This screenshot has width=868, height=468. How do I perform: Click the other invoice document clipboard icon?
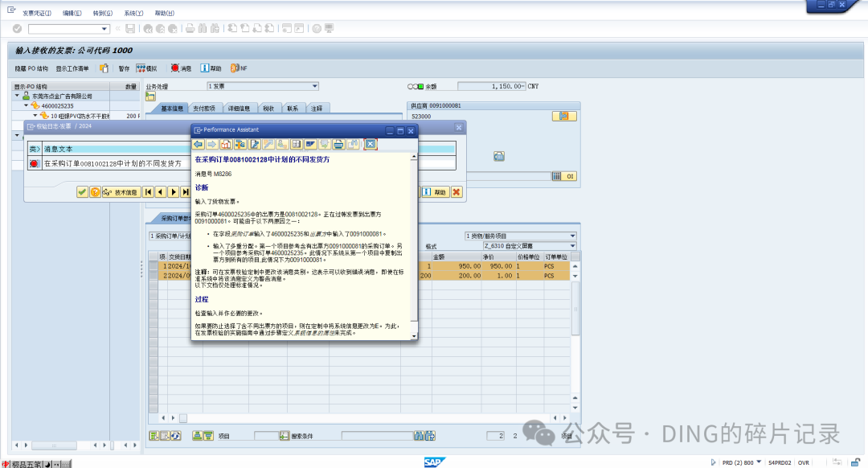tap(104, 68)
